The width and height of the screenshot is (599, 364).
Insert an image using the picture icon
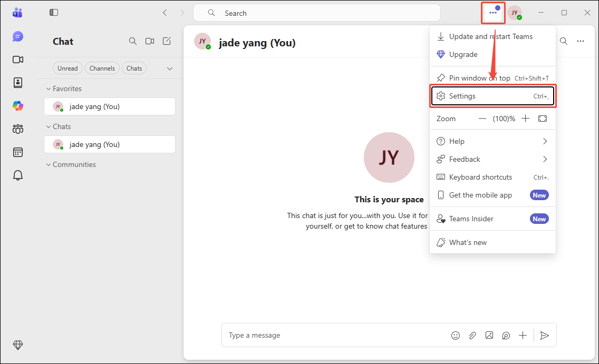(489, 336)
